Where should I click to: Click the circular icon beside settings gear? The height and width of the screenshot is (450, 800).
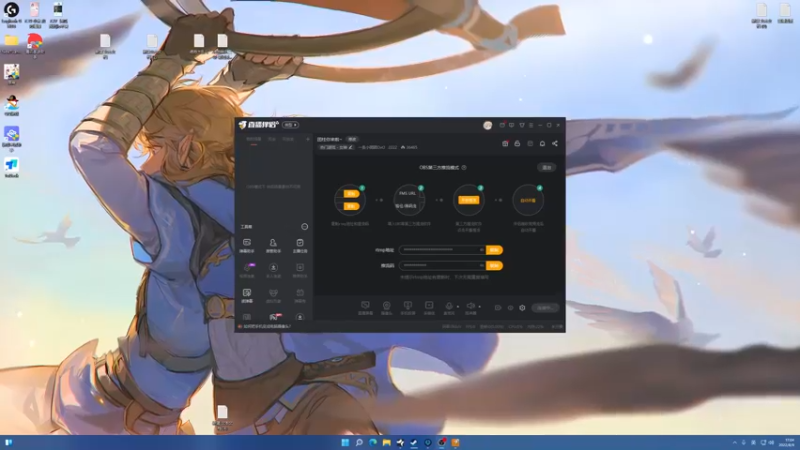pos(510,308)
